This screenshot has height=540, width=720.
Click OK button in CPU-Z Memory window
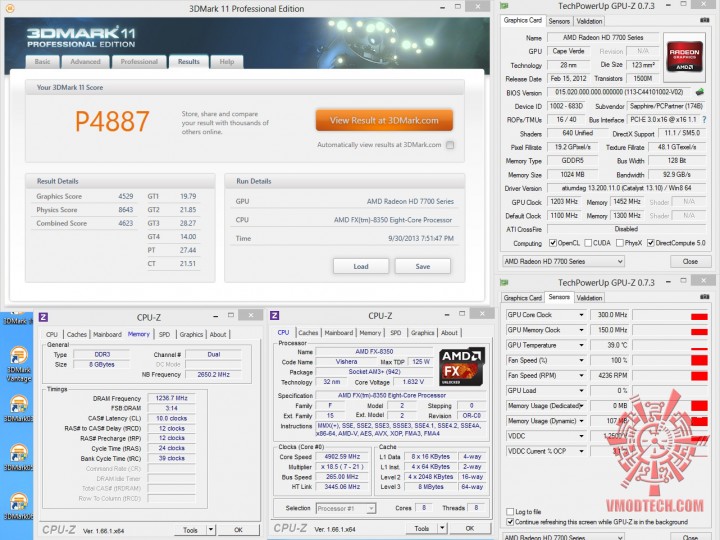click(238, 530)
